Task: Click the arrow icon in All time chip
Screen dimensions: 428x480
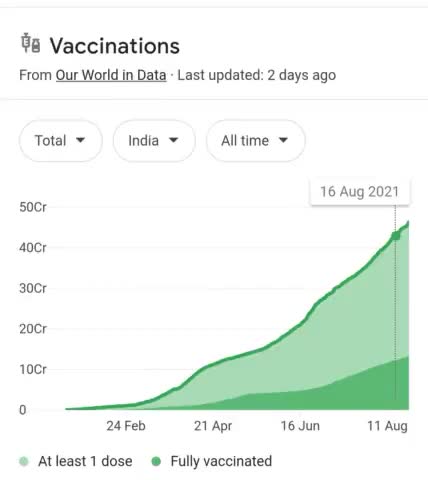Action: point(283,140)
